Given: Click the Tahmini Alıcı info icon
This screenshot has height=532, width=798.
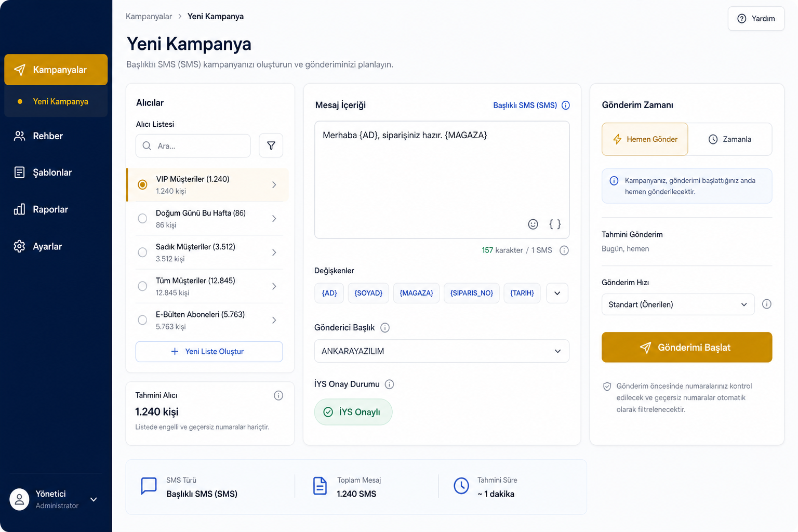Looking at the screenshot, I should [278, 395].
